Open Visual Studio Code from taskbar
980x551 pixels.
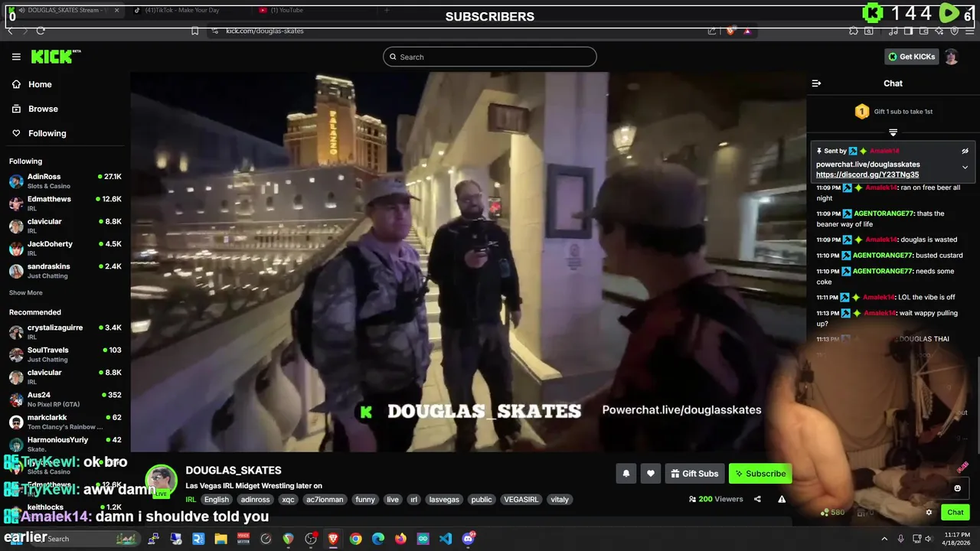(446, 539)
